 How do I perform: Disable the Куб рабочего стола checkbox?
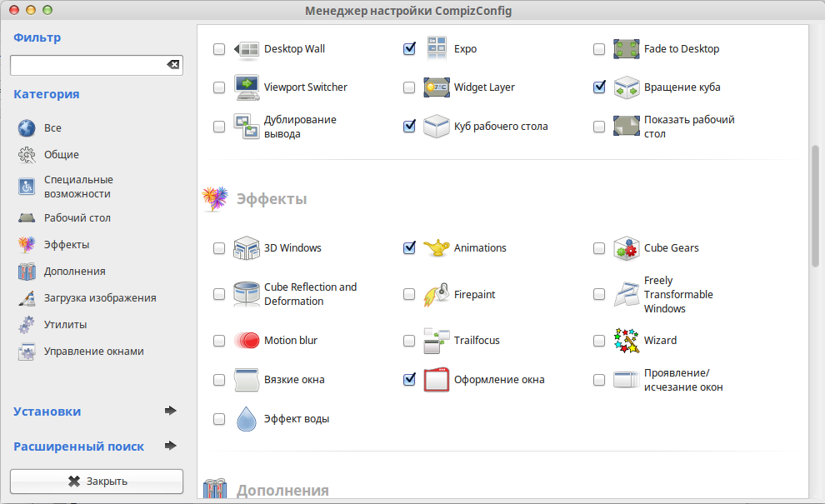[409, 127]
